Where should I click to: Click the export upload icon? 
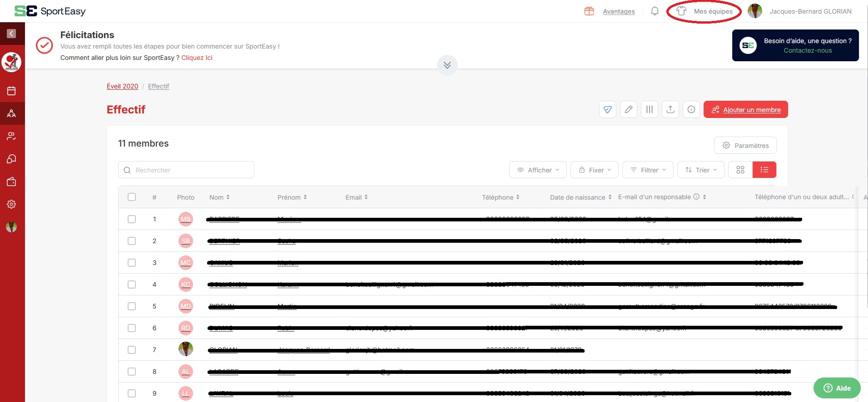(x=670, y=109)
